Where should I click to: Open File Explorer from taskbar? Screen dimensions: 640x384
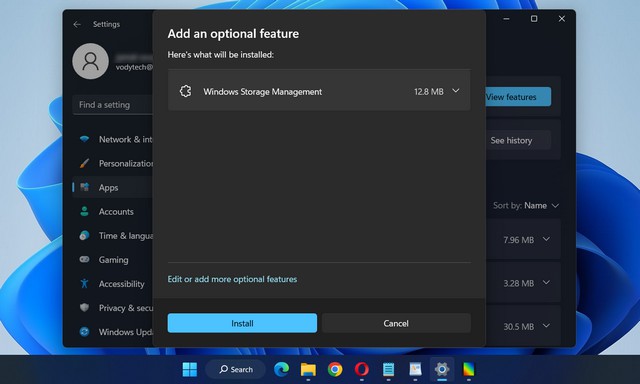tap(308, 369)
